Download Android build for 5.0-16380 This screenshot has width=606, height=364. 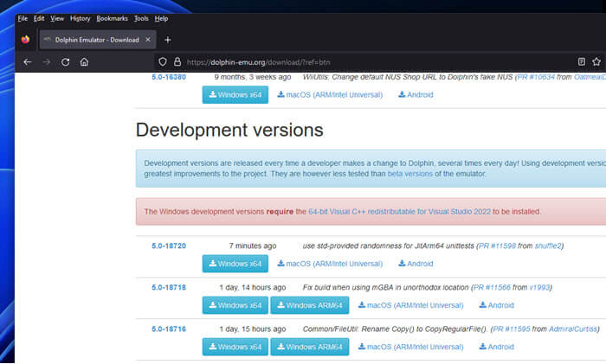pyautogui.click(x=416, y=94)
